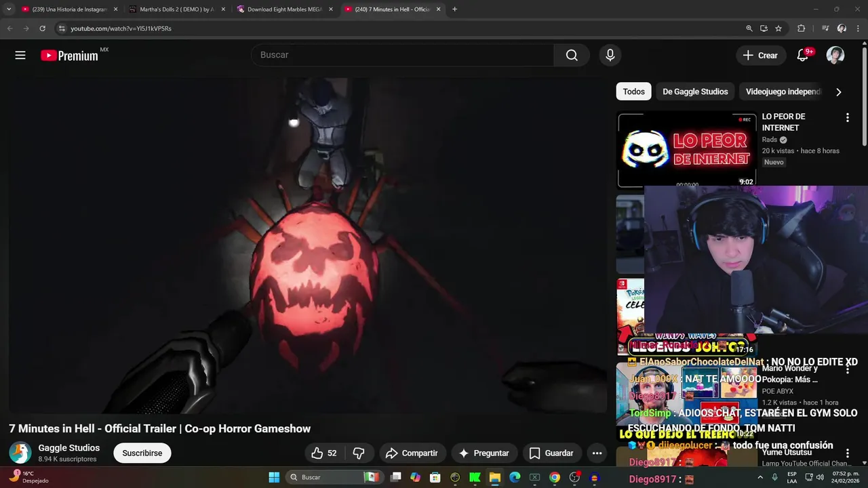The width and height of the screenshot is (868, 488).
Task: Open the Rads channel name
Action: [770, 140]
